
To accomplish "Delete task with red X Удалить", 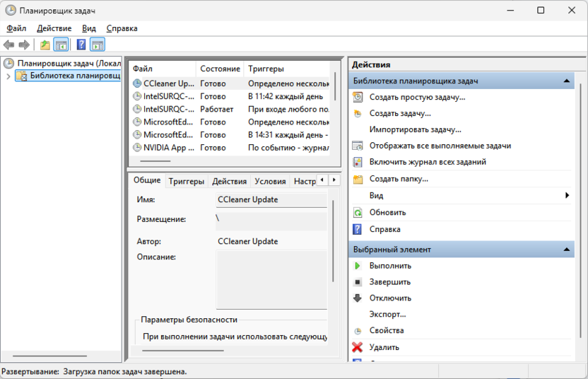I will coord(358,347).
